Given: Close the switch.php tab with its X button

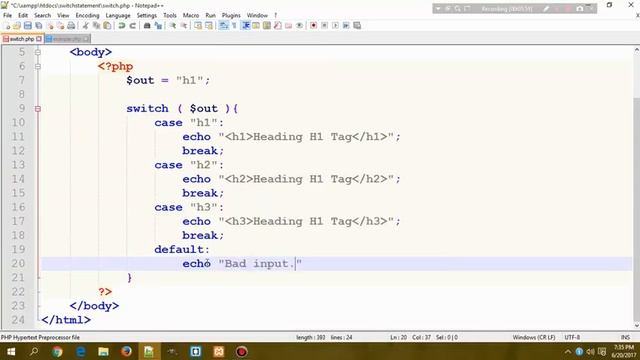Looking at the screenshot, I should [39, 39].
